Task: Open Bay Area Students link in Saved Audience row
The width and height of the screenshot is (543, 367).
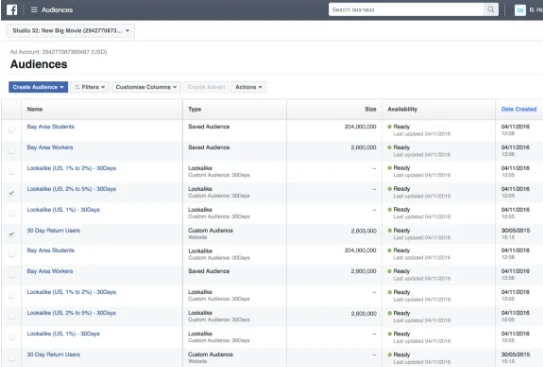Action: pyautogui.click(x=51, y=127)
